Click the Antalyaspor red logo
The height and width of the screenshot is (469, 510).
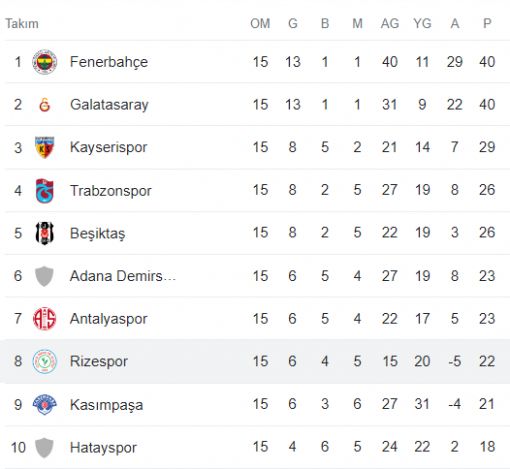[x=44, y=319]
